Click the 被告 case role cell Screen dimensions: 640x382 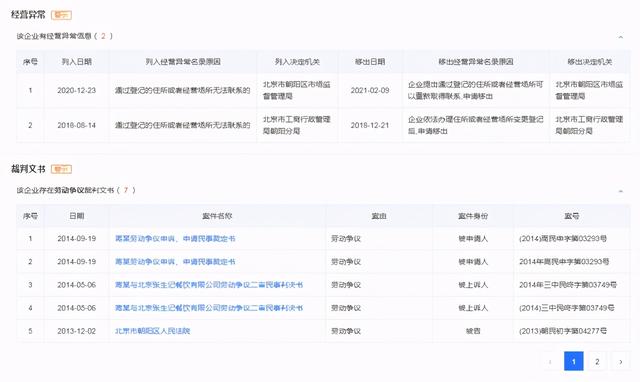[x=473, y=331]
